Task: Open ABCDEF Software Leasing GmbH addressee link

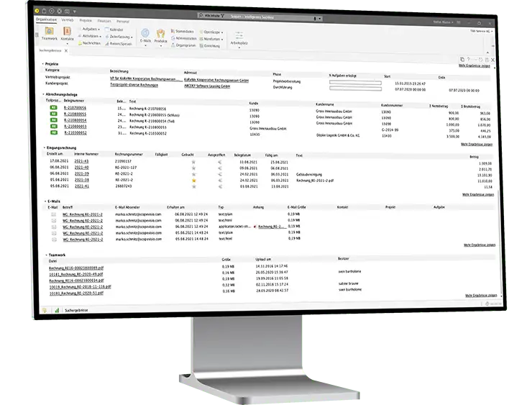Action: tap(207, 86)
